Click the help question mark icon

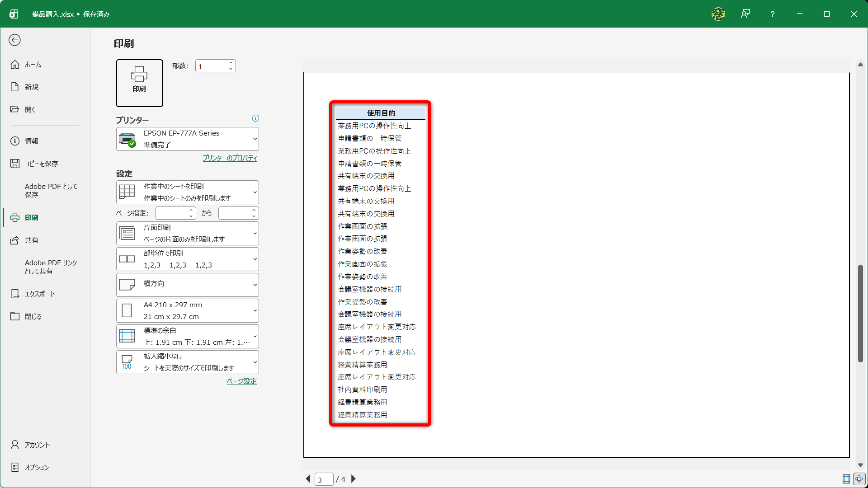(773, 14)
